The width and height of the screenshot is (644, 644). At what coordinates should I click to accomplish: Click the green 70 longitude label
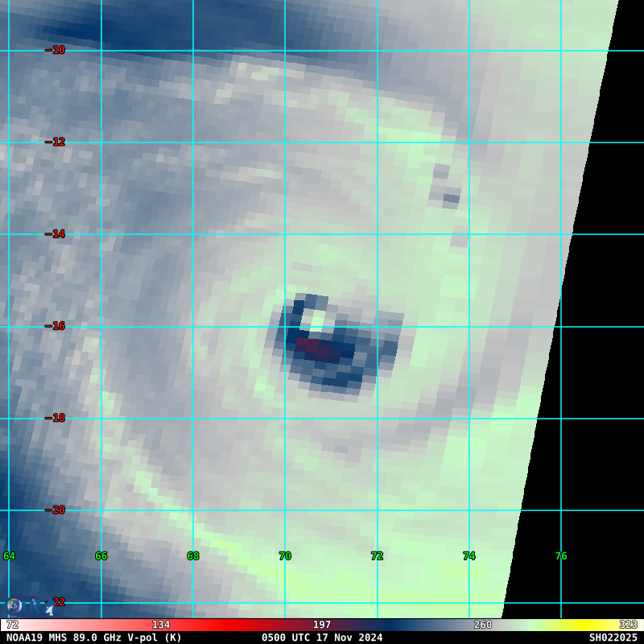pos(285,556)
